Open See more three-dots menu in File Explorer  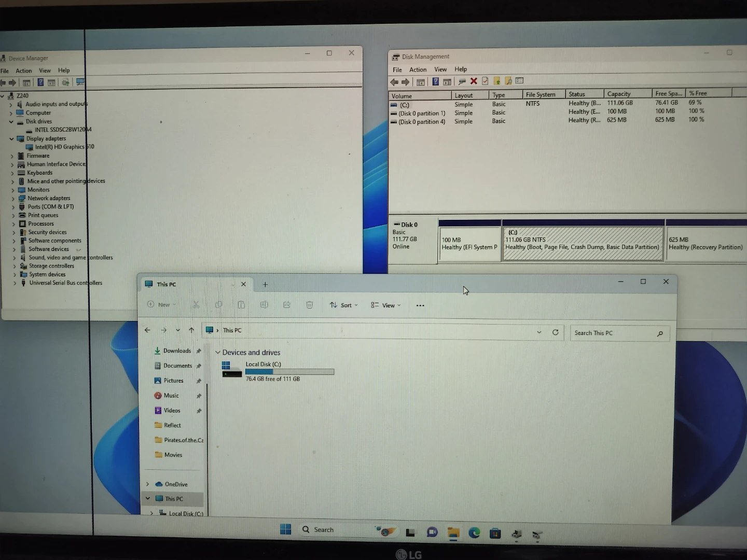[x=420, y=305]
